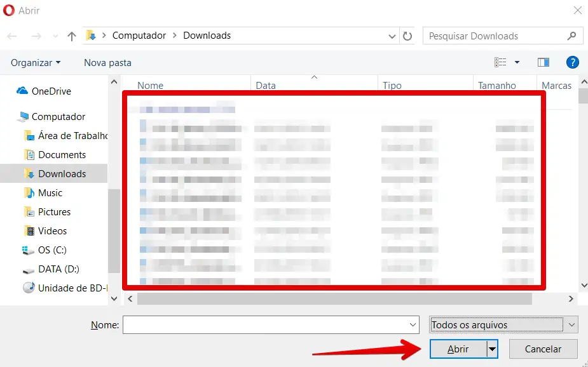Sort files by the Data column header
Image resolution: width=588 pixels, height=367 pixels.
pos(266,86)
